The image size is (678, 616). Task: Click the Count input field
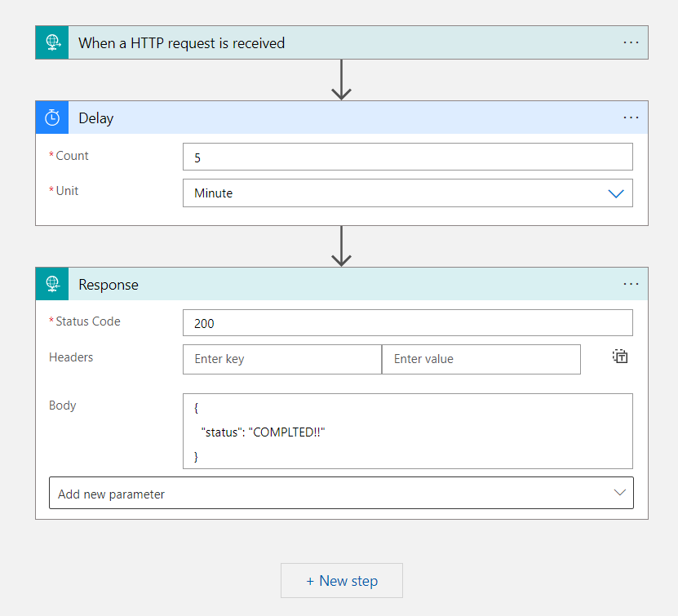click(x=408, y=157)
